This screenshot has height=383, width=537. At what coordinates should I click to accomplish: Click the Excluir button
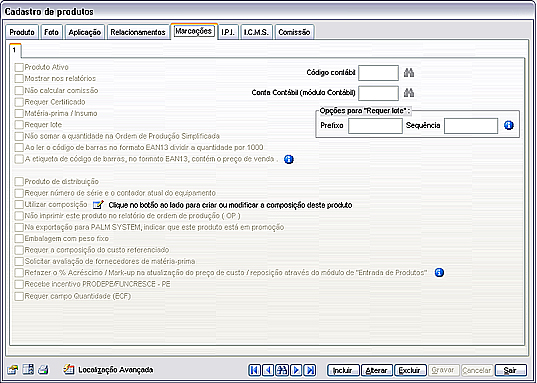point(410,370)
